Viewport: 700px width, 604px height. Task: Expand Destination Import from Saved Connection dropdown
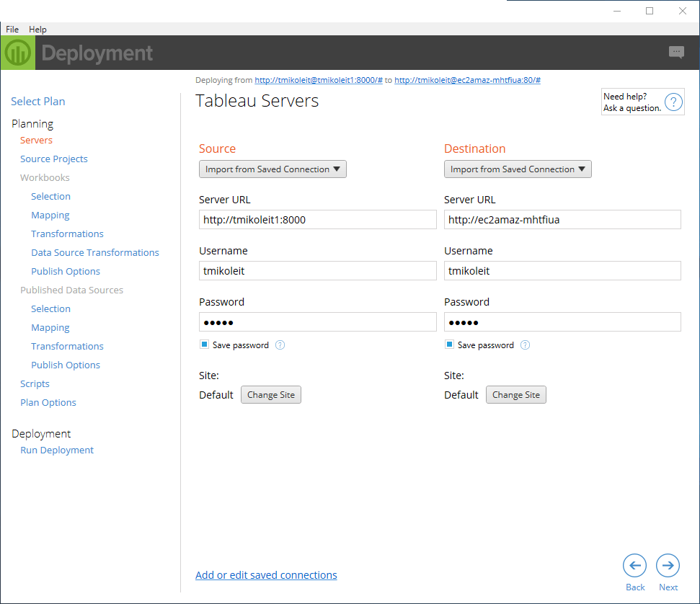click(x=518, y=169)
